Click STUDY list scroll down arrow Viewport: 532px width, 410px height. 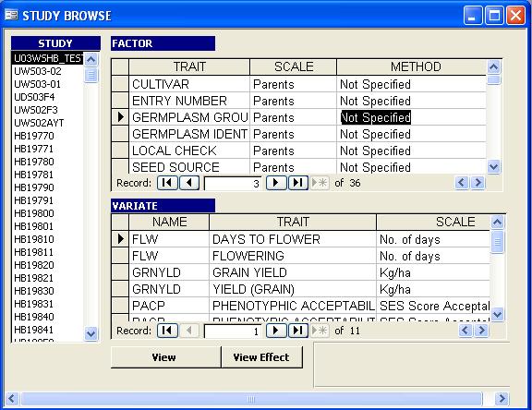(91, 333)
